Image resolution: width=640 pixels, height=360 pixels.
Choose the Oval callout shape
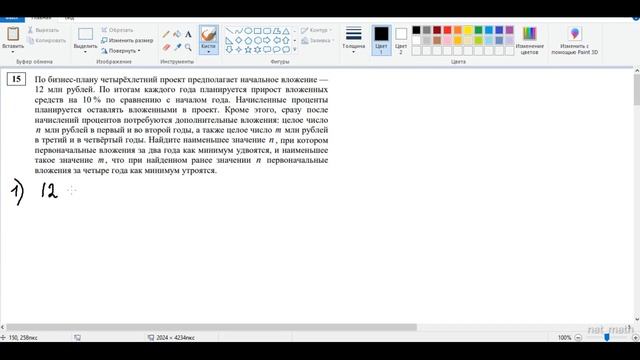pyautogui.click(x=276, y=50)
